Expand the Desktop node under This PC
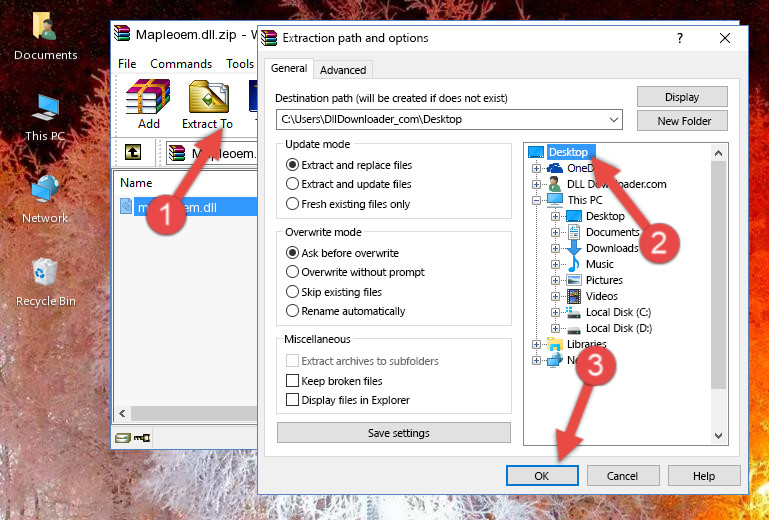769x520 pixels. (x=555, y=216)
